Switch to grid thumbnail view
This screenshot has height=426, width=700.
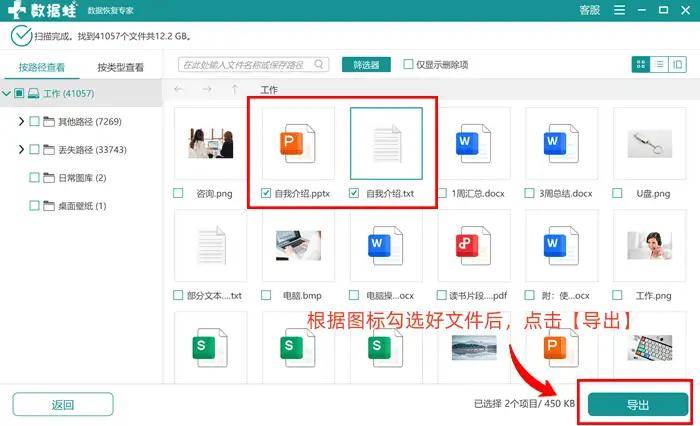coord(640,64)
